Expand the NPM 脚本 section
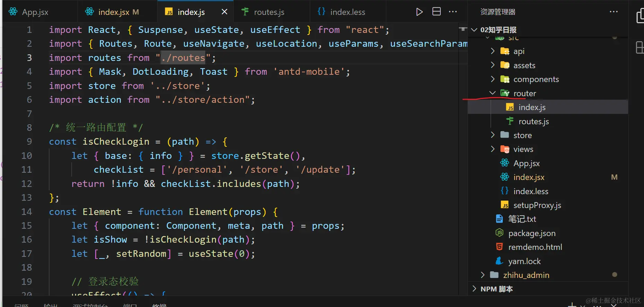Screen dimensions: 644x307 click(x=474, y=289)
